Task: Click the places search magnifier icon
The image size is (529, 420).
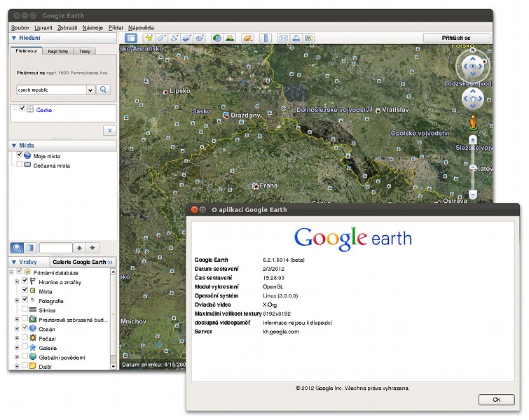Action: click(x=17, y=248)
